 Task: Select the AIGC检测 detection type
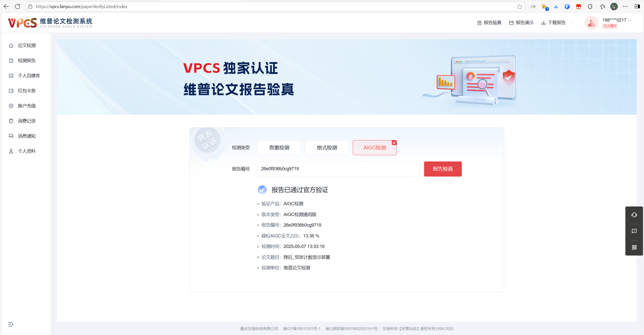click(x=374, y=148)
